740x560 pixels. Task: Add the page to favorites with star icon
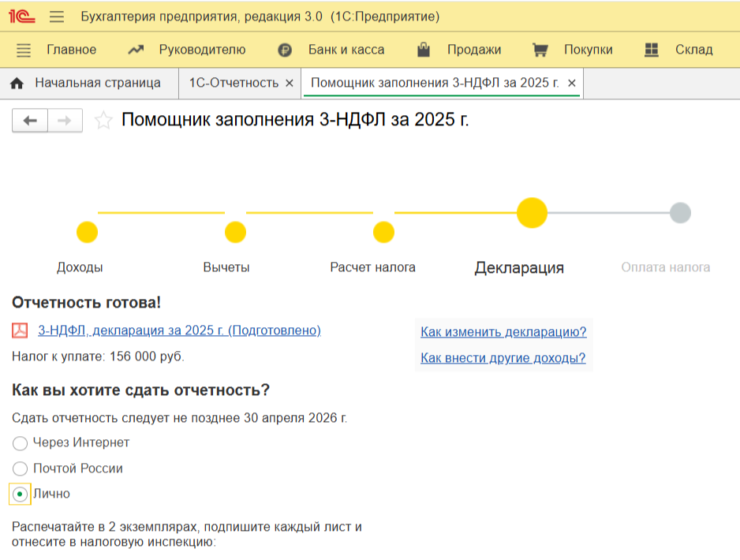click(x=103, y=121)
